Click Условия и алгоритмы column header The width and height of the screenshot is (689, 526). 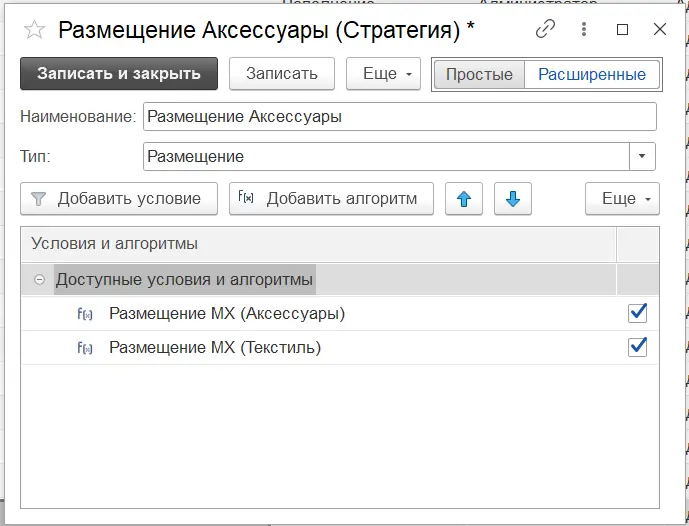tap(319, 244)
